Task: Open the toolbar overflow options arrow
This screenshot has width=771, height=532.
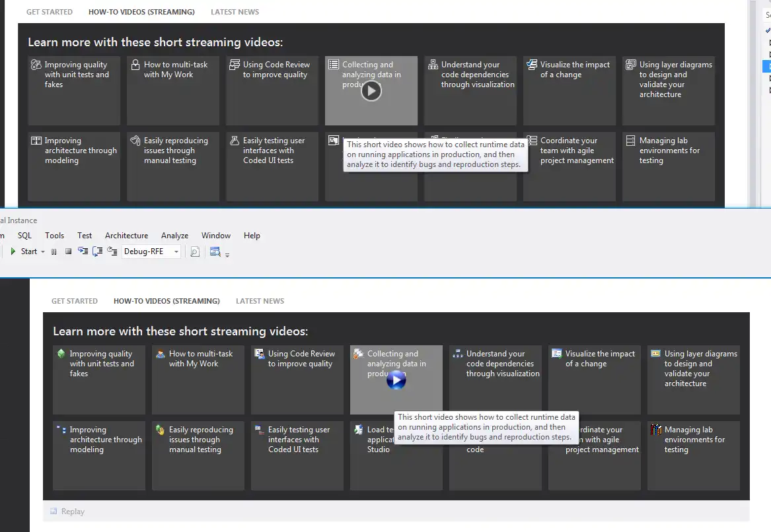Action: (227, 255)
